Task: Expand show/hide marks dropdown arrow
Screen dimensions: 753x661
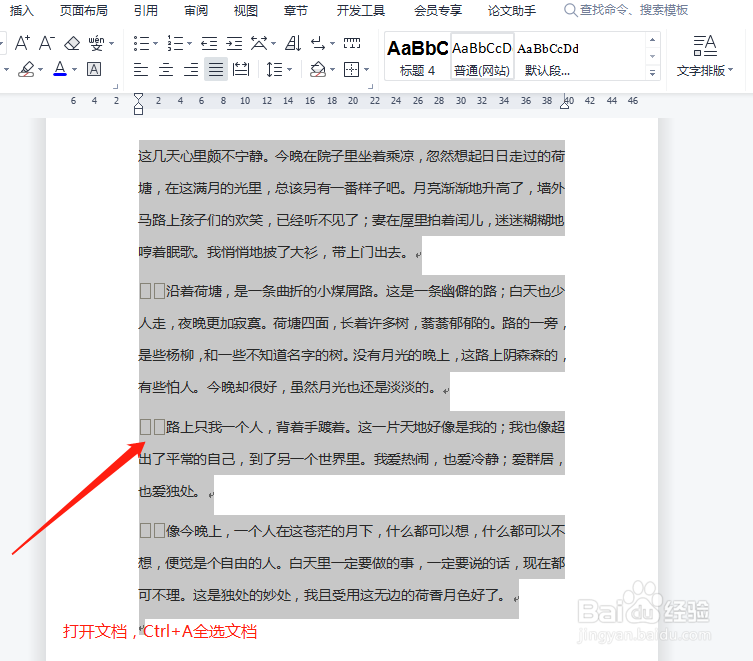Action: point(332,44)
